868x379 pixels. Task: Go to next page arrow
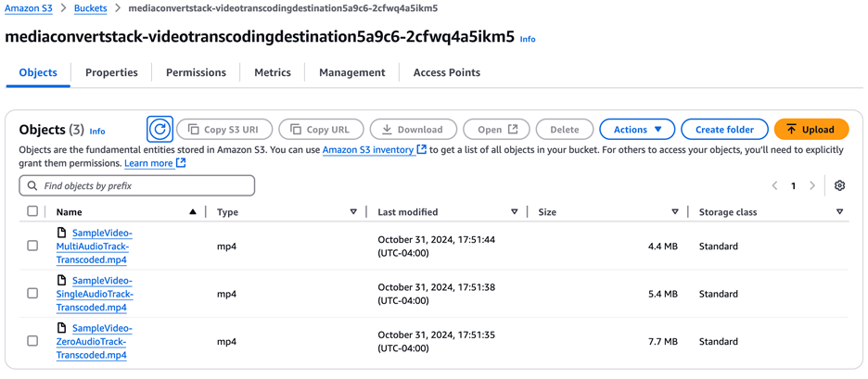[812, 186]
